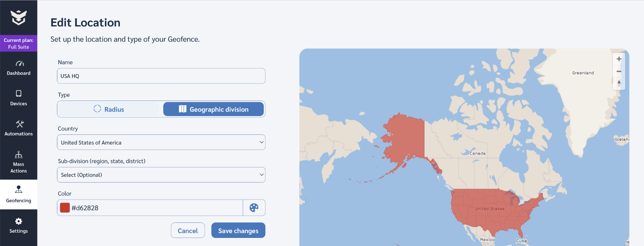
Task: Select the Radius geofence type
Action: [109, 109]
